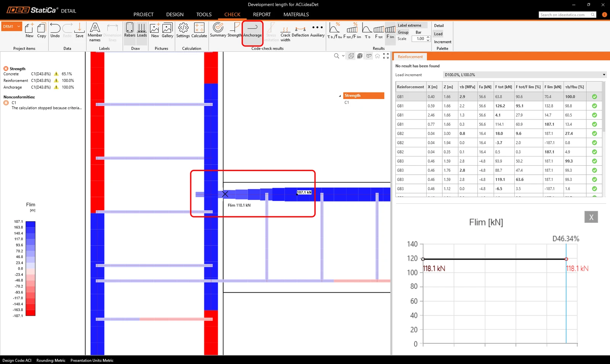Screen dimensions: 610x364
Task: Click the viewport zoom magnifier icon
Action: click(x=336, y=56)
